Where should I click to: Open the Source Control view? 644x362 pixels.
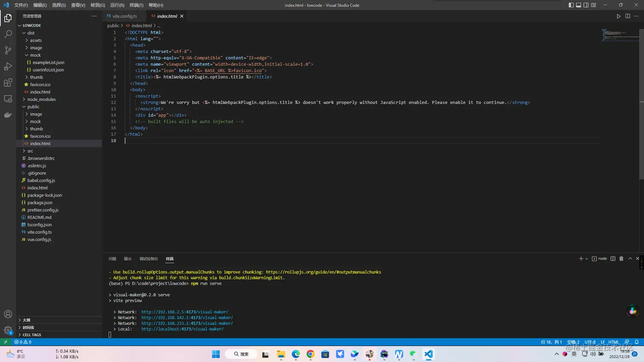tap(8, 50)
